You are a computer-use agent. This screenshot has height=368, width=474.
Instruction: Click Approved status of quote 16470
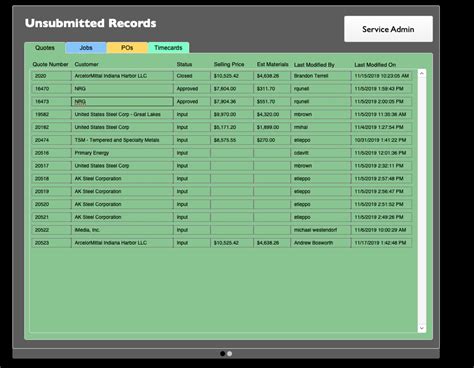[x=192, y=89]
